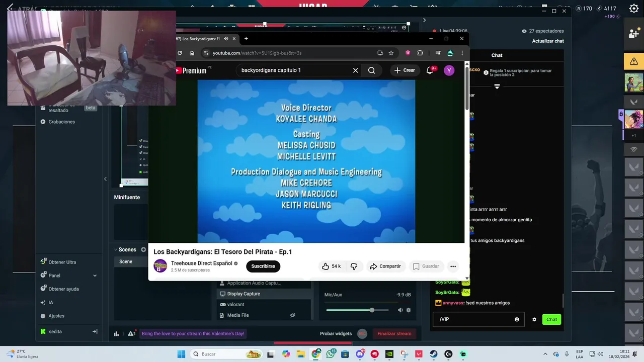Mute the Backyardigans browser tab audio
644x362 pixels.
click(x=226, y=39)
